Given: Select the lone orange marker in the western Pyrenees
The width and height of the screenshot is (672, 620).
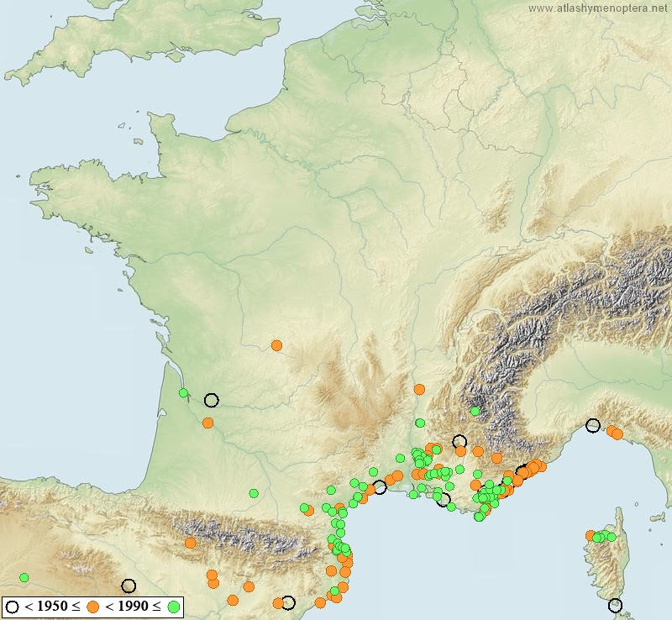Looking at the screenshot, I should 191,543.
